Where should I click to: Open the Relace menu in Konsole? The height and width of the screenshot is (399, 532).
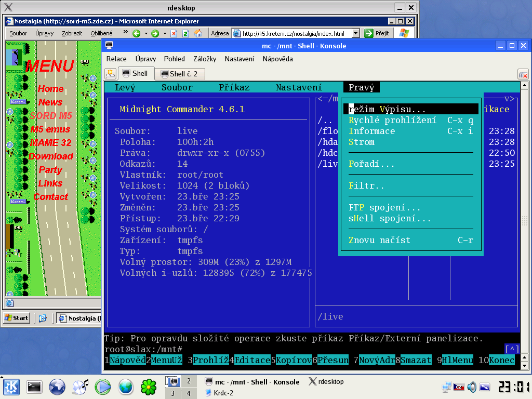tap(116, 59)
